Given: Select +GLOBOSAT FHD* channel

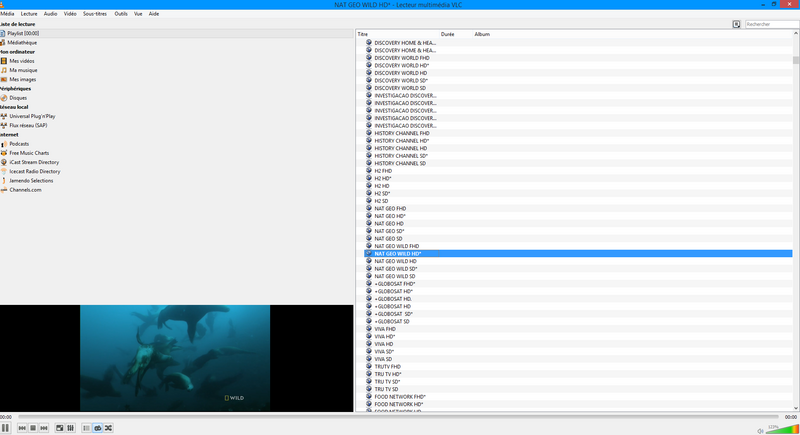Looking at the screenshot, I should point(395,284).
